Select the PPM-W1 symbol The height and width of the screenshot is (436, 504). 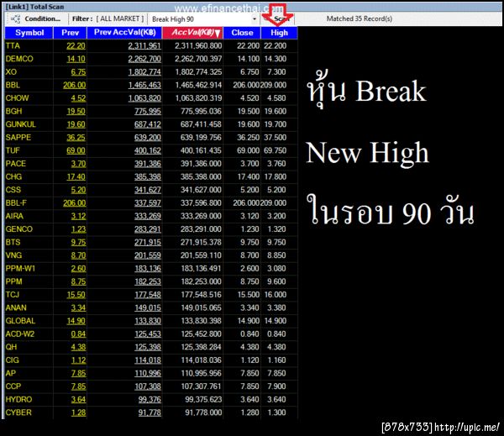coord(20,269)
